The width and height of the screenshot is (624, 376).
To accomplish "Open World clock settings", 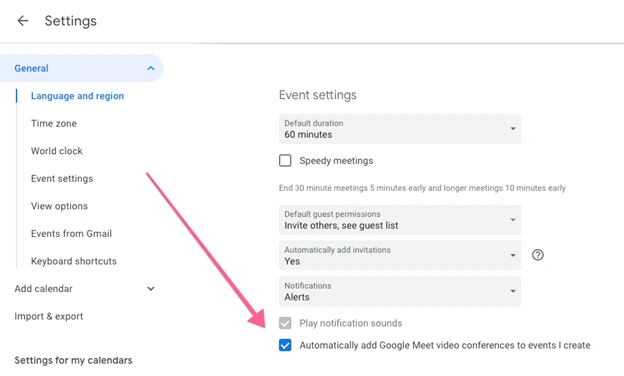I will click(57, 151).
